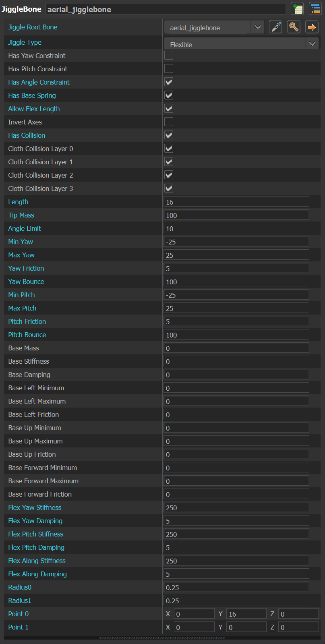The image size is (325, 644).
Task: Enable the Has Yaw Constraint checkbox
Action: coord(169,56)
